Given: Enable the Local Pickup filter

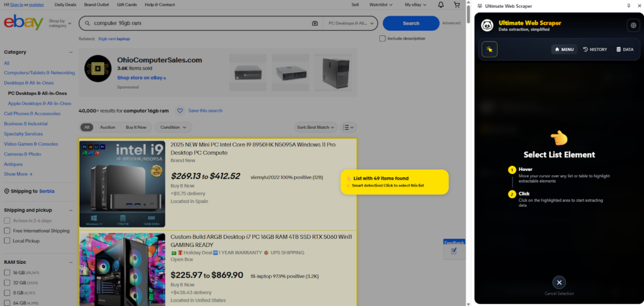Looking at the screenshot, I should 7,241.
